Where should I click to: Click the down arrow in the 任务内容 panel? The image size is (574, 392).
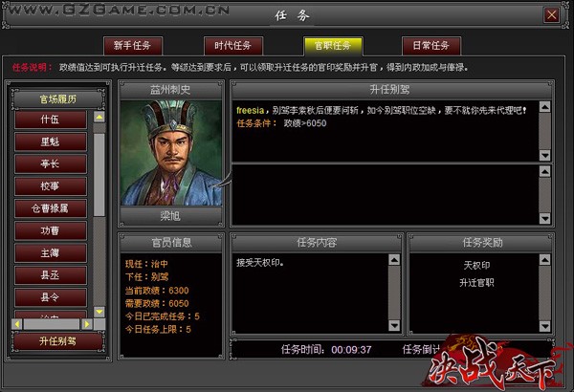tap(394, 325)
